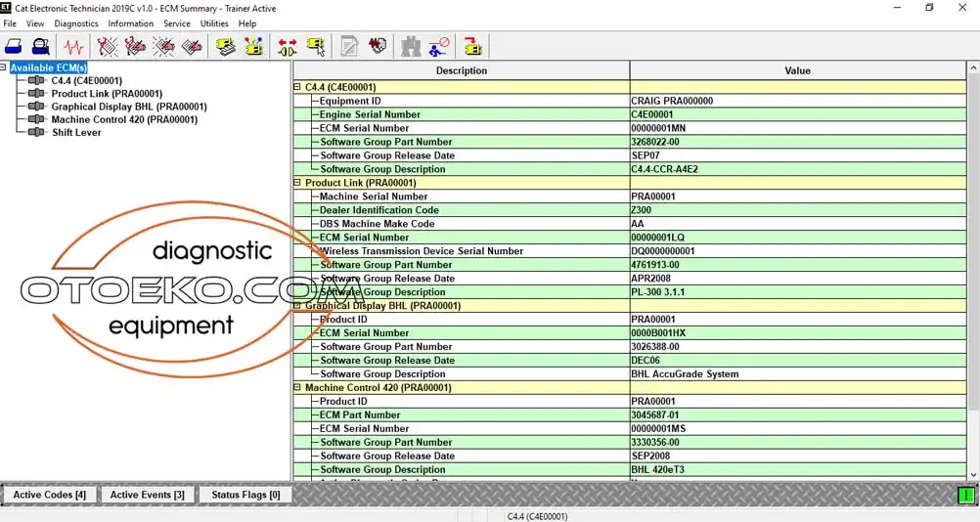Viewport: 980px width, 522px height.
Task: Click the ECM icon with cursor pointer
Action: 316,46
